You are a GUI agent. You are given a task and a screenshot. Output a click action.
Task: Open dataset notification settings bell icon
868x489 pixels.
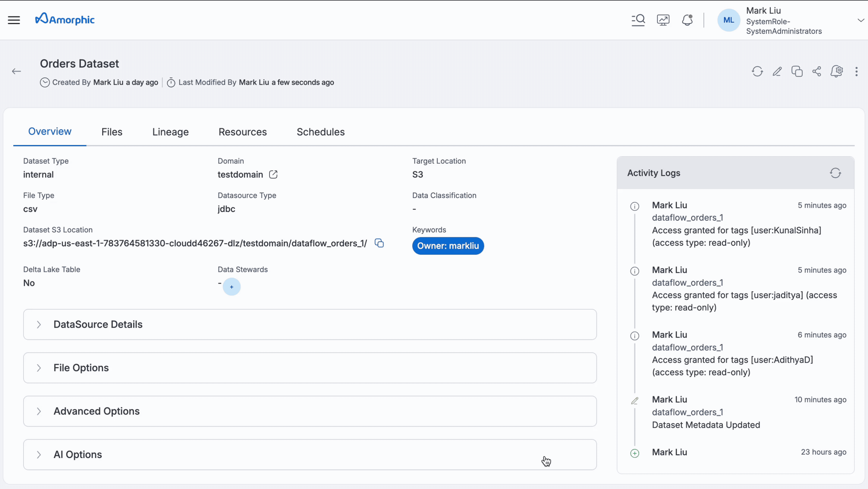coord(837,71)
